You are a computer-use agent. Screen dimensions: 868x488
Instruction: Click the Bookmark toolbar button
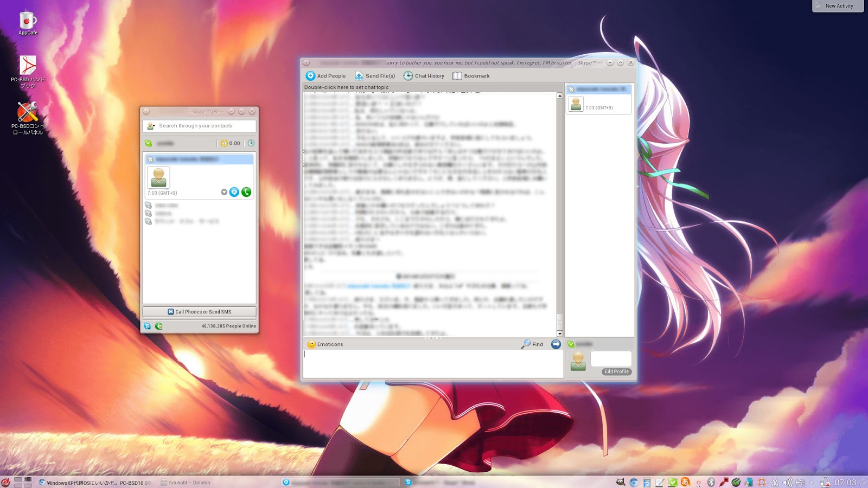point(471,76)
